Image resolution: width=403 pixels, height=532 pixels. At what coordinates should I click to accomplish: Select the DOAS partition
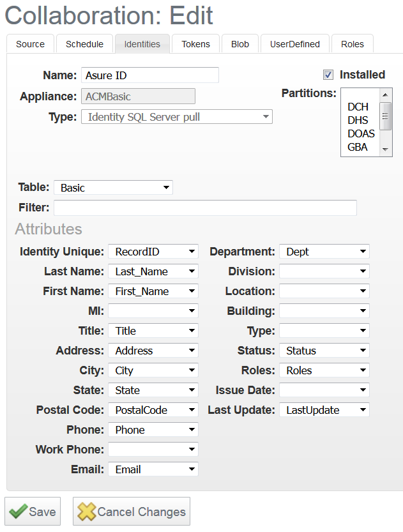coord(363,130)
